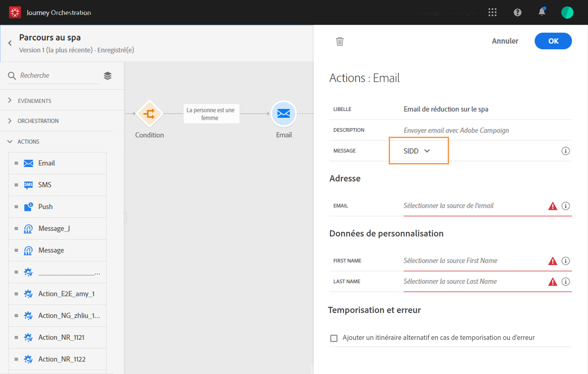Expand the ORCHESTRATION section
588x374 pixels.
pos(38,121)
